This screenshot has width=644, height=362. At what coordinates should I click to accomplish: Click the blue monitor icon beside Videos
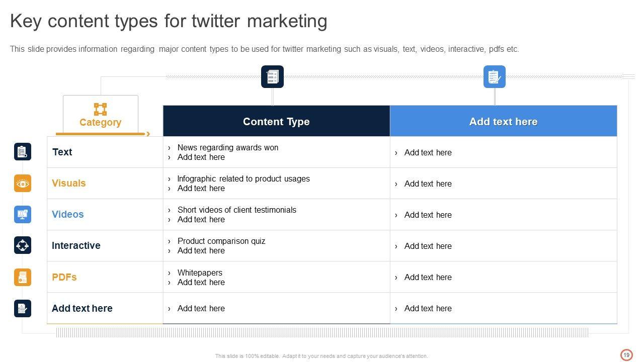pyautogui.click(x=23, y=214)
